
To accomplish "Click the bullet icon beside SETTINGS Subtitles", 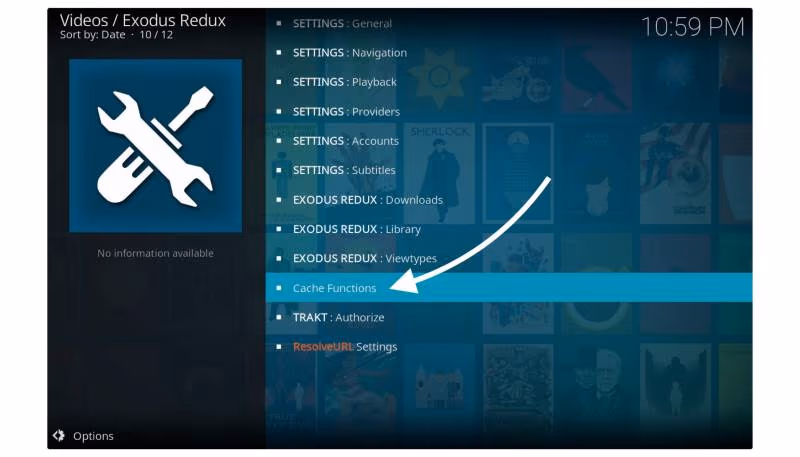I will point(279,170).
